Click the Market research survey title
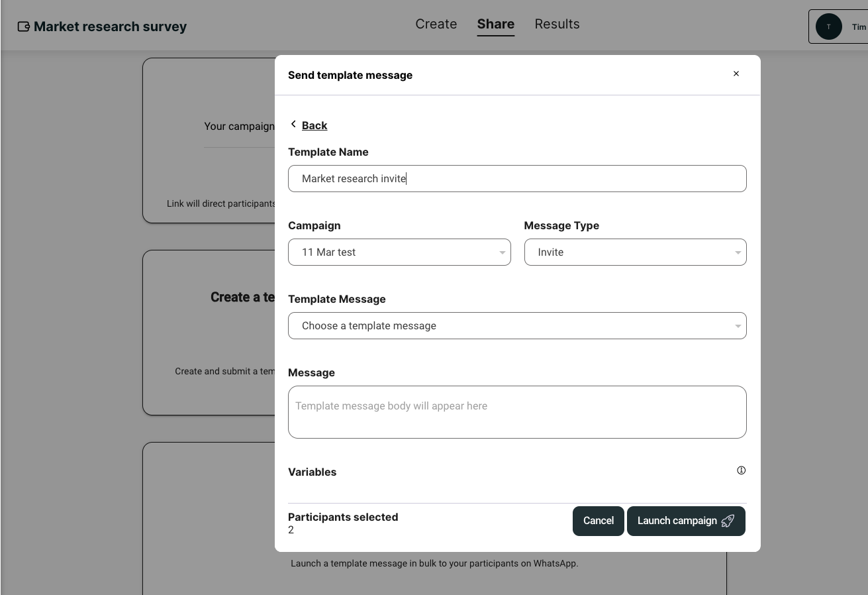The image size is (868, 595). (110, 27)
